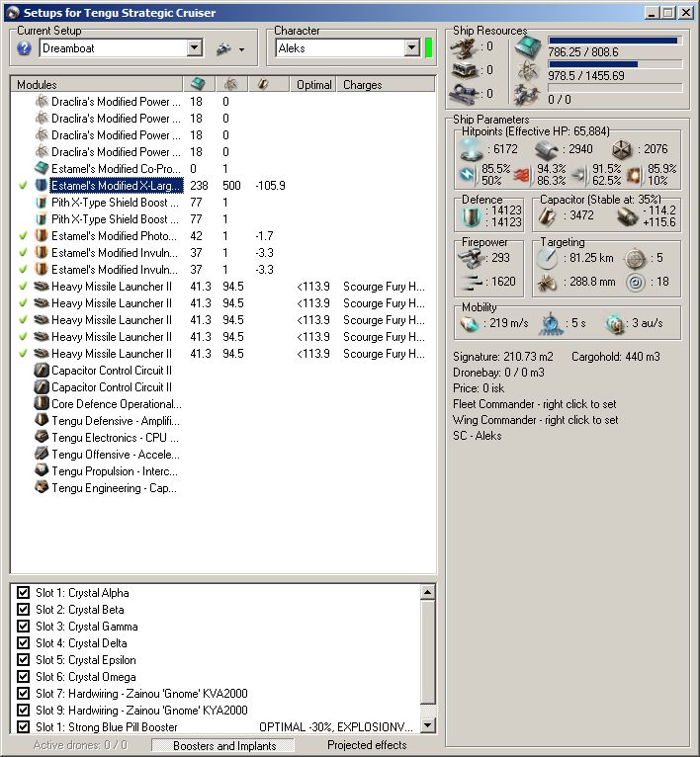Toggle active checkmark on Estamel's Modified X-Larg

click(x=23, y=186)
